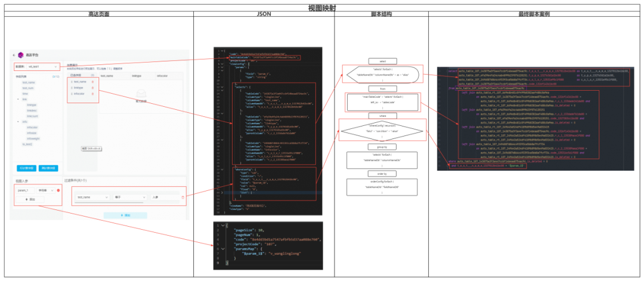This screenshot has width=644, height=281.
Task: Click the back arrow beside 高达平台
Action: click(14, 55)
